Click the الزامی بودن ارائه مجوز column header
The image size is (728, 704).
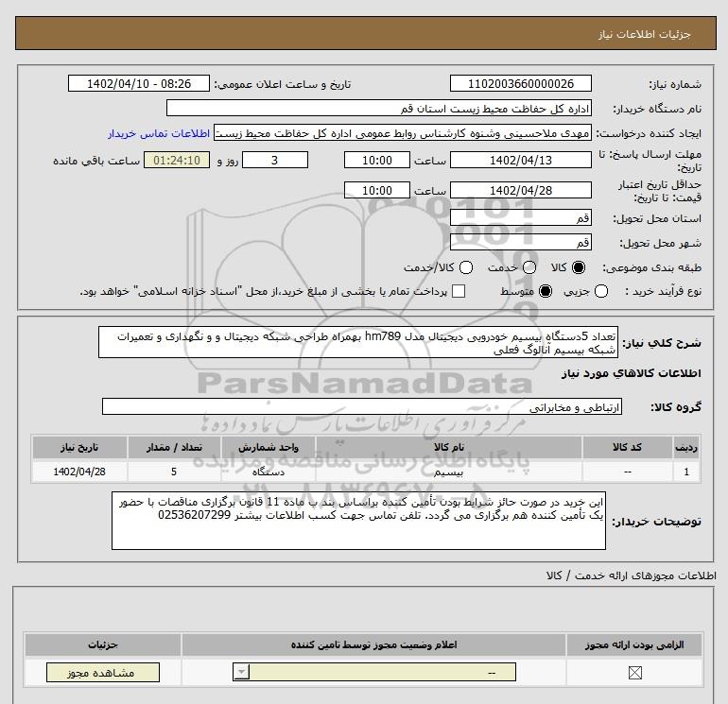[633, 645]
